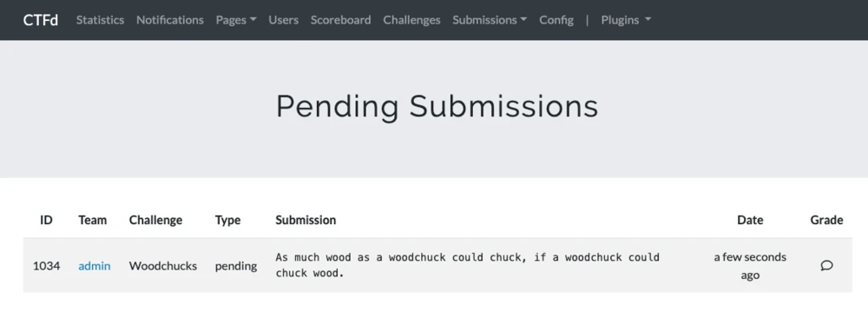Open the admin team link
868x332 pixels.
point(94,266)
